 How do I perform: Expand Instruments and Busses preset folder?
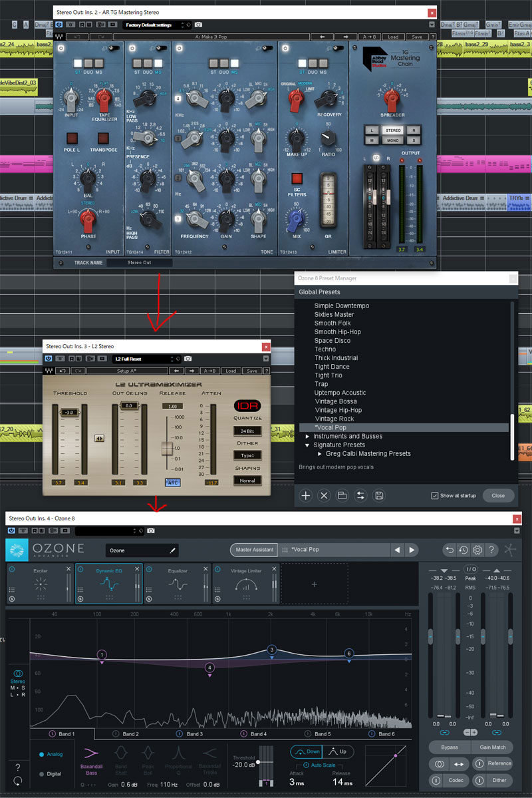coord(307,436)
